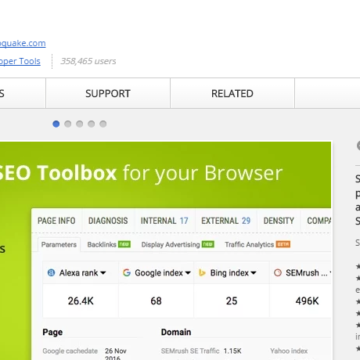Click the SEMrush SE Traffic 1.15K value
This screenshot has width=360, height=360.
coord(232,351)
